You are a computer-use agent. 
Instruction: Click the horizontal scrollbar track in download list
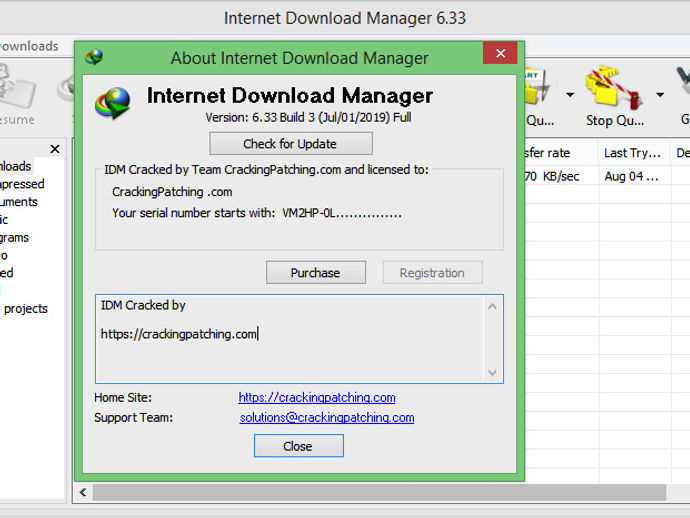(378, 492)
